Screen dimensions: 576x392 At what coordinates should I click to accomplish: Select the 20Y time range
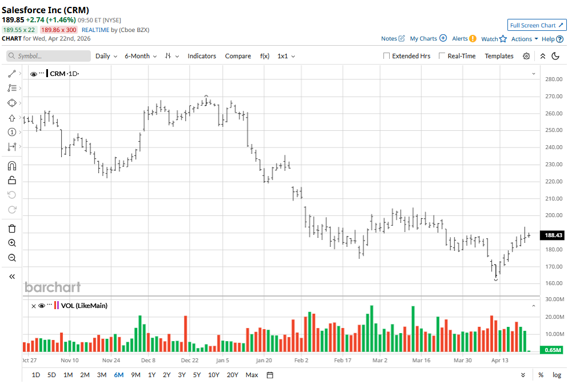pos(232,375)
